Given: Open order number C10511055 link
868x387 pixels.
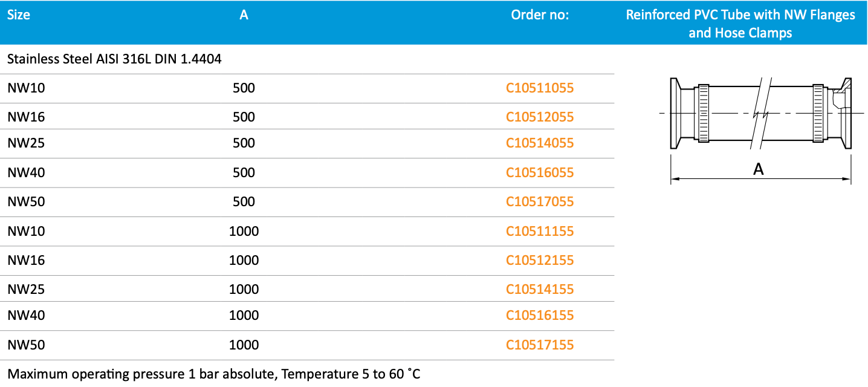Looking at the screenshot, I should coord(540,88).
